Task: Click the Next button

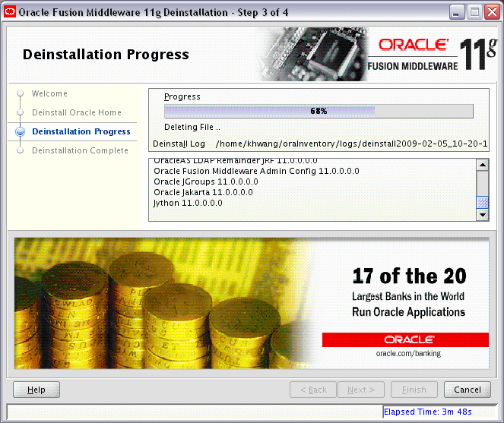Action: (361, 390)
